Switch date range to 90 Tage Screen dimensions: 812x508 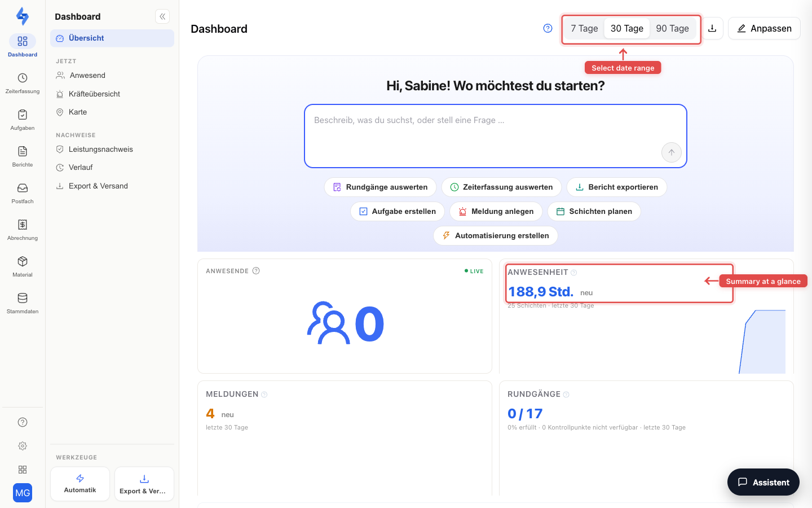(672, 28)
